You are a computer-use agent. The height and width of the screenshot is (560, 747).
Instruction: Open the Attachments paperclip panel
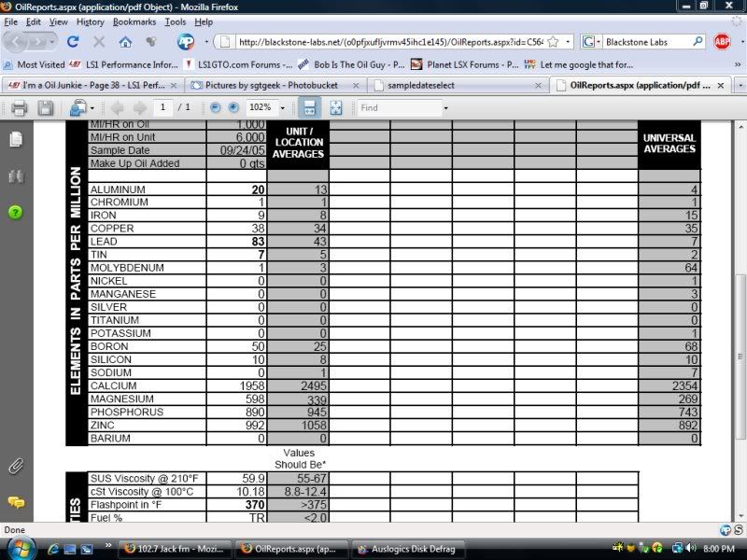pyautogui.click(x=16, y=466)
